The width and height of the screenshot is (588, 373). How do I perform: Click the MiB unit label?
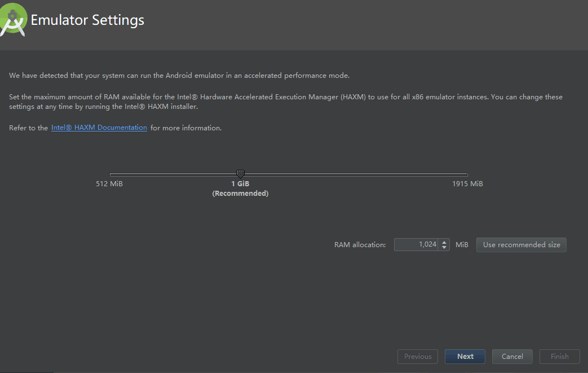click(462, 245)
